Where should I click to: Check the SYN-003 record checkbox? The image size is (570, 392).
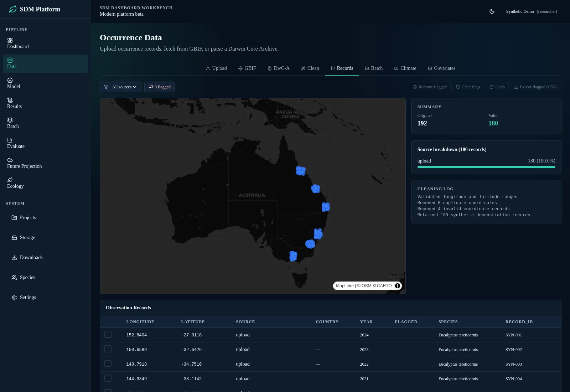108,363
